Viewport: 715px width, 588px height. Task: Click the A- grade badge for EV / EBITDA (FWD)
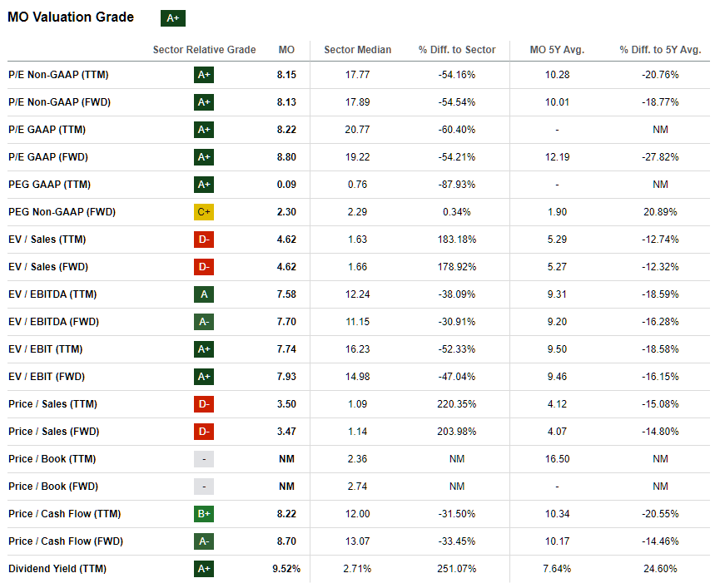pos(204,322)
